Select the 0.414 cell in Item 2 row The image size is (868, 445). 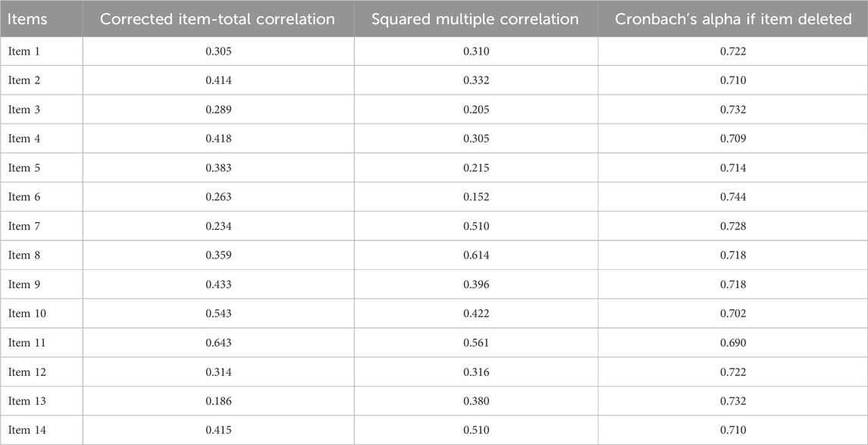[218, 81]
